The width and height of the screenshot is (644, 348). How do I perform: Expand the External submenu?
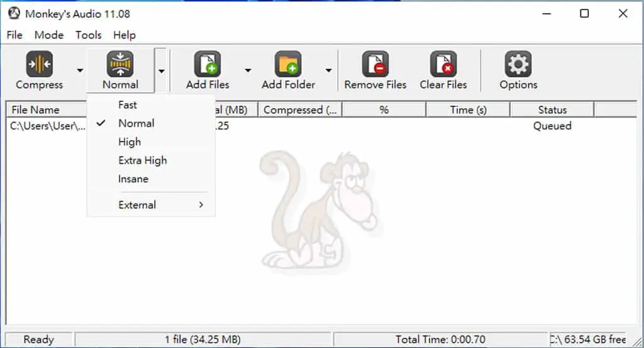(x=151, y=205)
